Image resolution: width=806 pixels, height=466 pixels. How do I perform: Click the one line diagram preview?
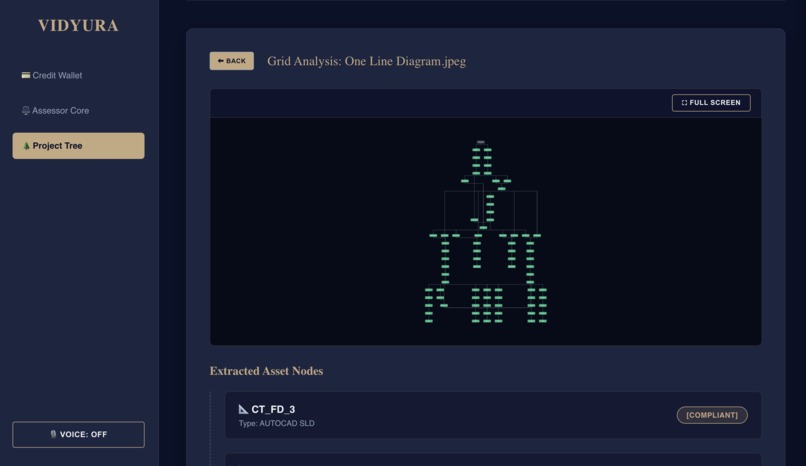point(486,231)
